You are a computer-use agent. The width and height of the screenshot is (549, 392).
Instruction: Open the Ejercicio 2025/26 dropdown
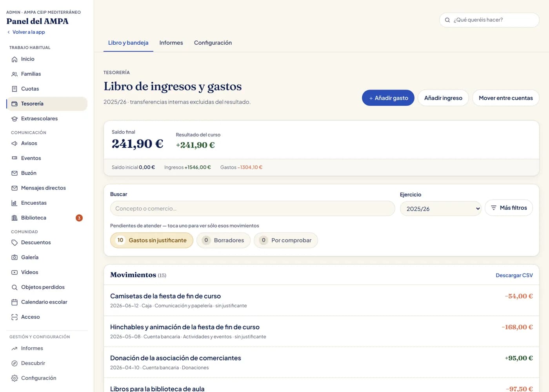(x=441, y=209)
